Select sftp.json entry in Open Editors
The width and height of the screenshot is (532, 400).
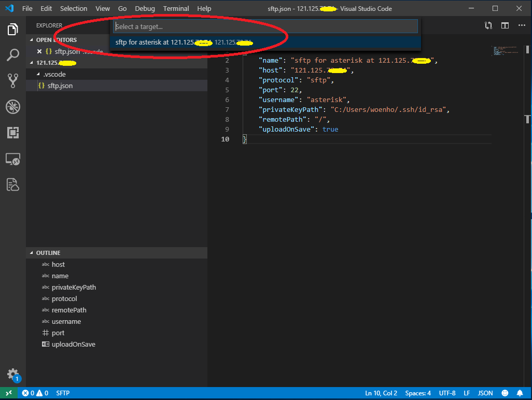[x=67, y=51]
